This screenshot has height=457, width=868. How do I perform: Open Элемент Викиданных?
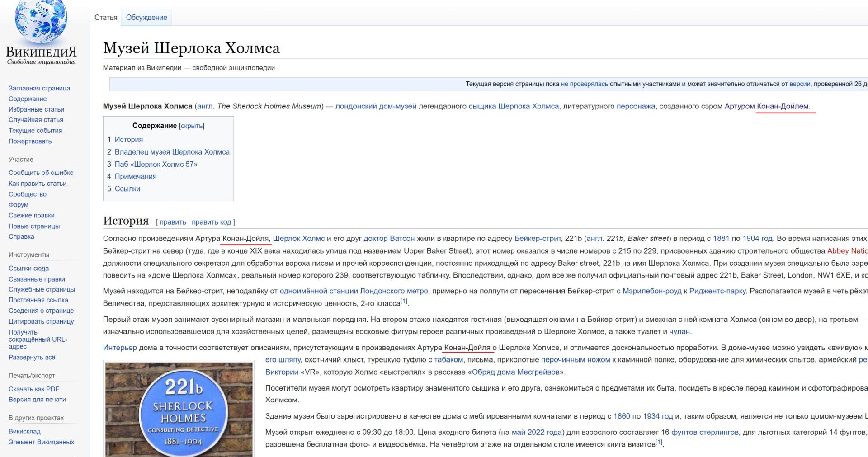click(41, 442)
